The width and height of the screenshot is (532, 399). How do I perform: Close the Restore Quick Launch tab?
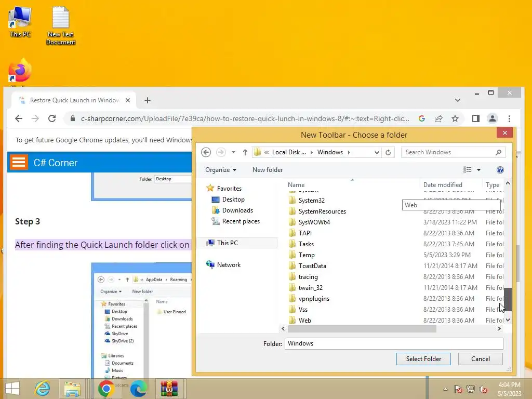tap(128, 100)
